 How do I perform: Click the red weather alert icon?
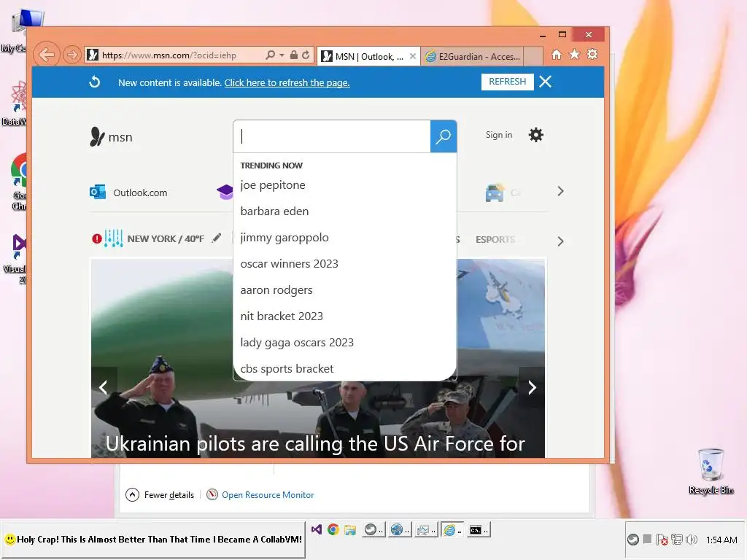coord(97,238)
